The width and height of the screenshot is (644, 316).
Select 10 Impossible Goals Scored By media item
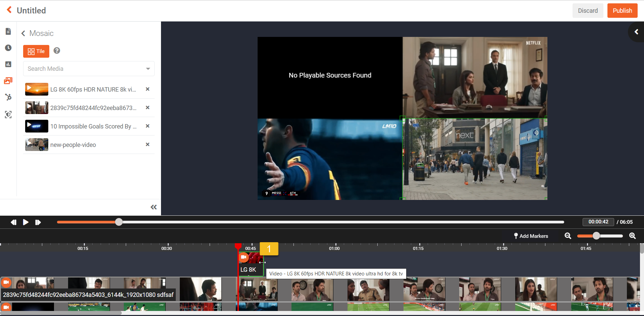93,126
